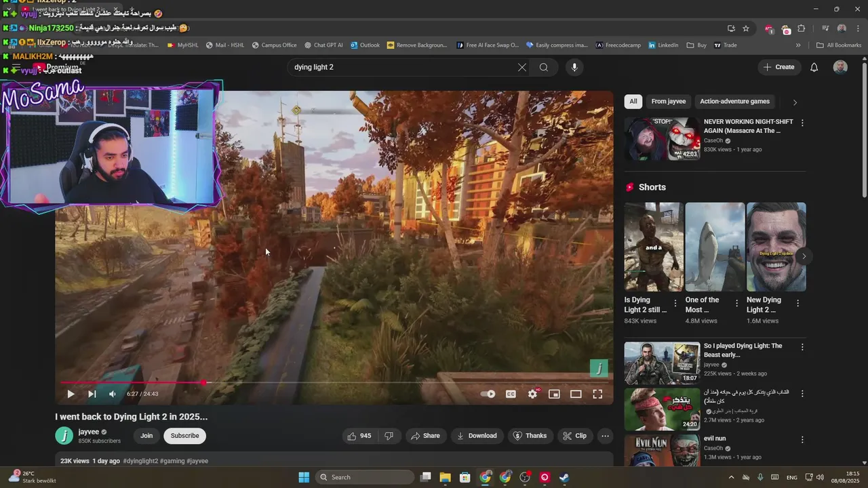
Task: Open options for NEVER WORKING NIGHT-SHIFT video
Action: (x=802, y=123)
